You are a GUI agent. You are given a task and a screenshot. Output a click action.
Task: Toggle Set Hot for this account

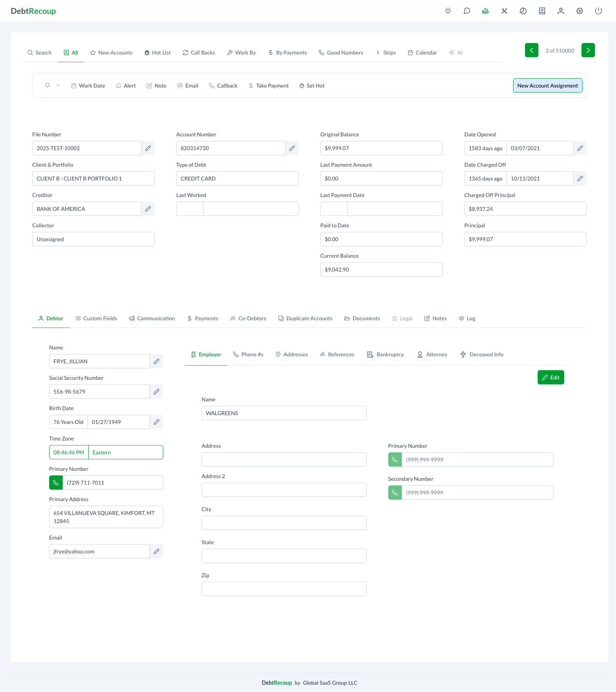tap(312, 86)
